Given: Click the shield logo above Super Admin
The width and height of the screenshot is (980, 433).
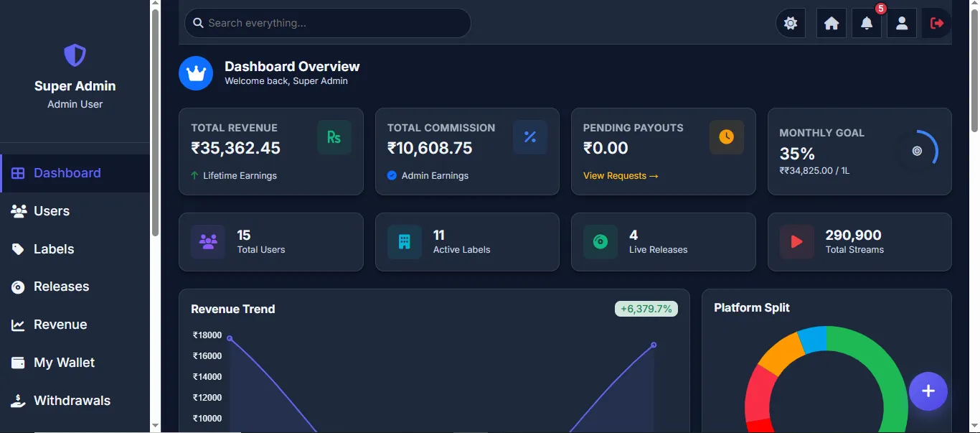Looking at the screenshot, I should 75,55.
